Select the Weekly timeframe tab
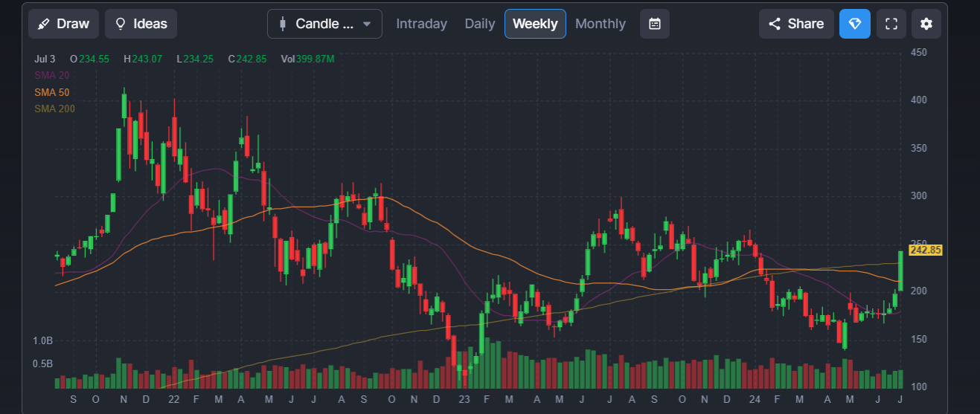 pyautogui.click(x=535, y=24)
